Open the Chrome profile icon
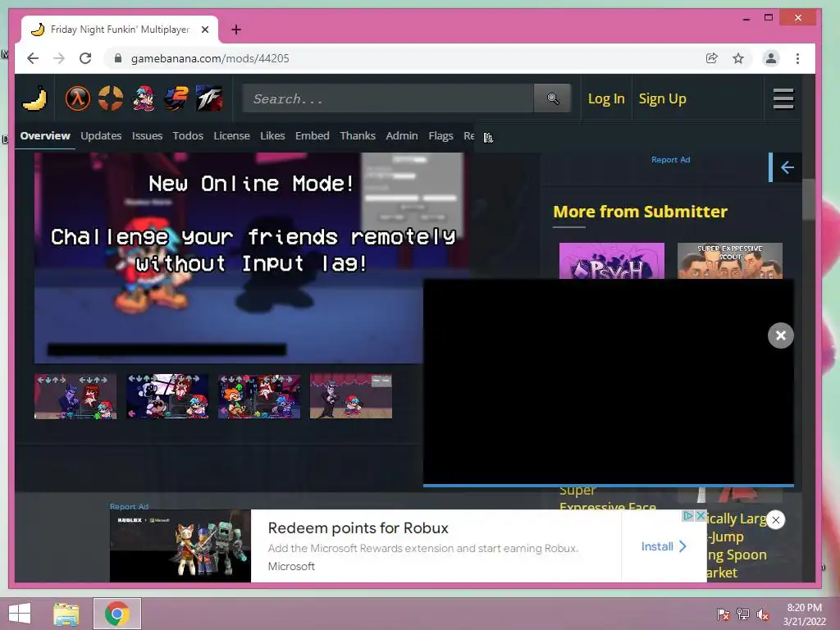 (x=771, y=58)
